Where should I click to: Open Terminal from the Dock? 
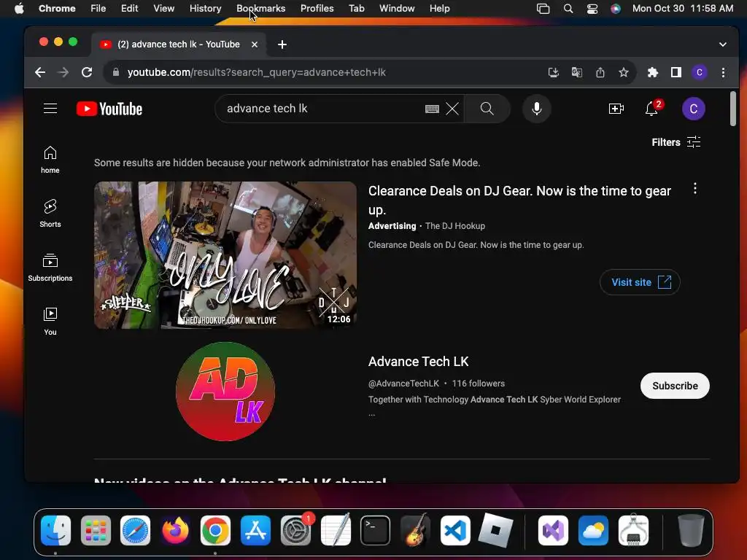(x=375, y=530)
